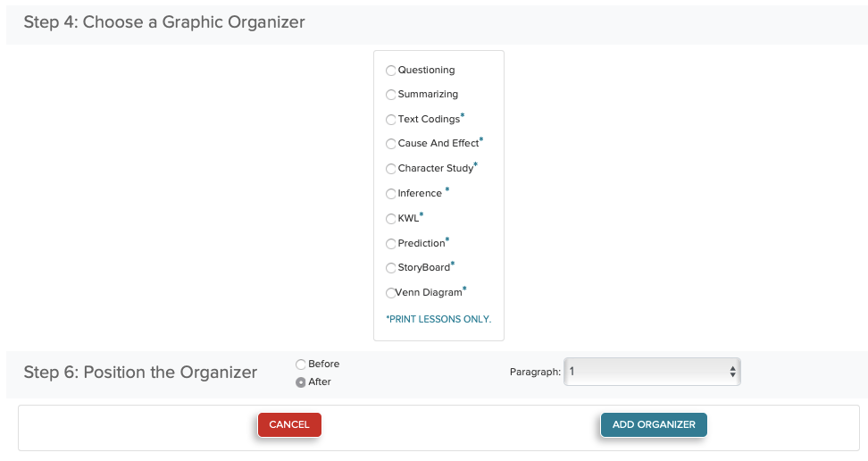Choose the Summarizing organizer option
The height and width of the screenshot is (461, 868).
coord(391,95)
